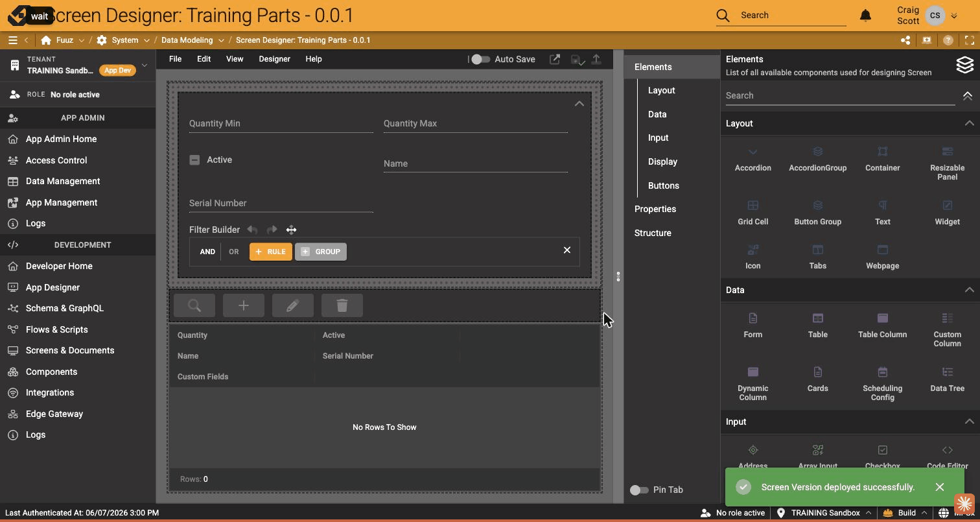The width and height of the screenshot is (980, 522).
Task: Click the Quantity Min input field
Action: point(281,123)
